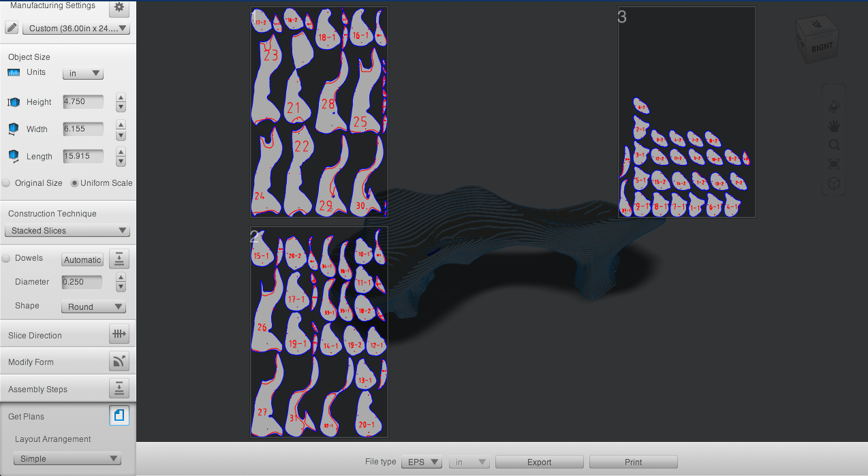
Task: Click the Length cube icon
Action: point(14,156)
